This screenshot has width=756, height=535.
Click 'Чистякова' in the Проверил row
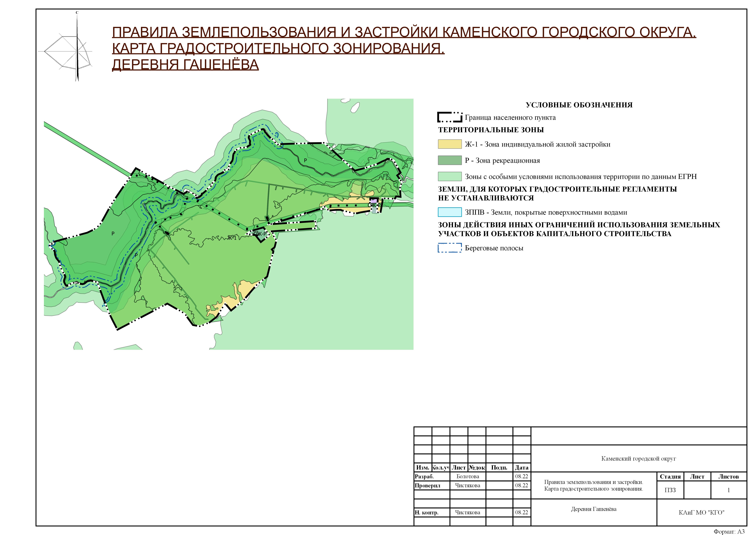point(468,486)
